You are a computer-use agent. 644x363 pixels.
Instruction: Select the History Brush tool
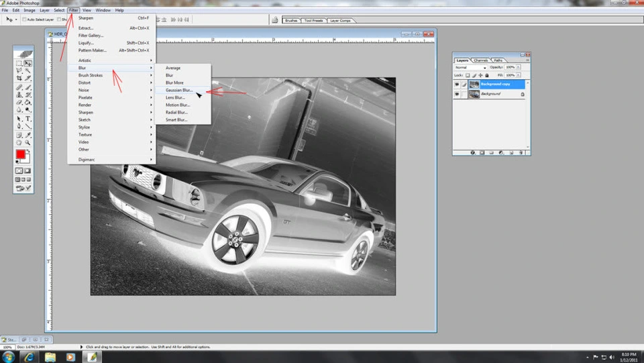tap(28, 94)
